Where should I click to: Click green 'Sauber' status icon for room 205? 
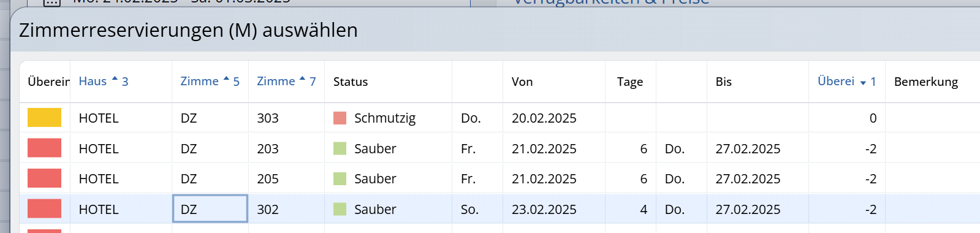(340, 178)
